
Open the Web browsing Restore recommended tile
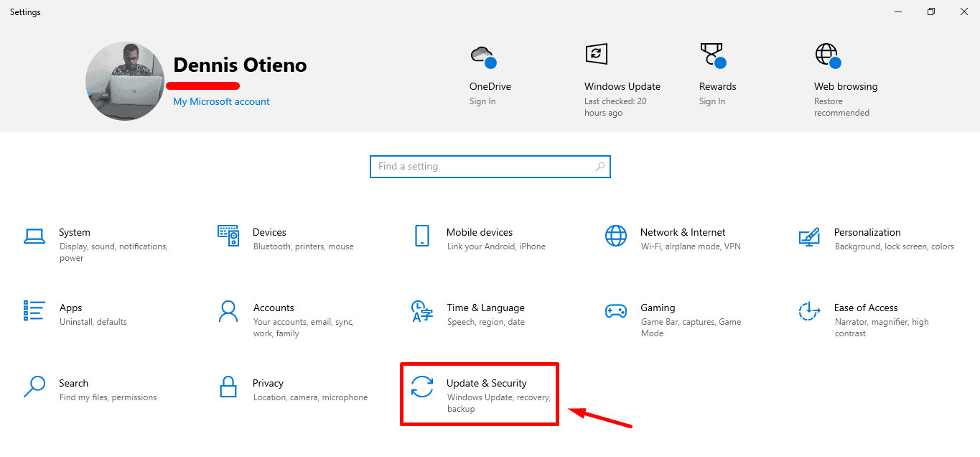pyautogui.click(x=845, y=80)
